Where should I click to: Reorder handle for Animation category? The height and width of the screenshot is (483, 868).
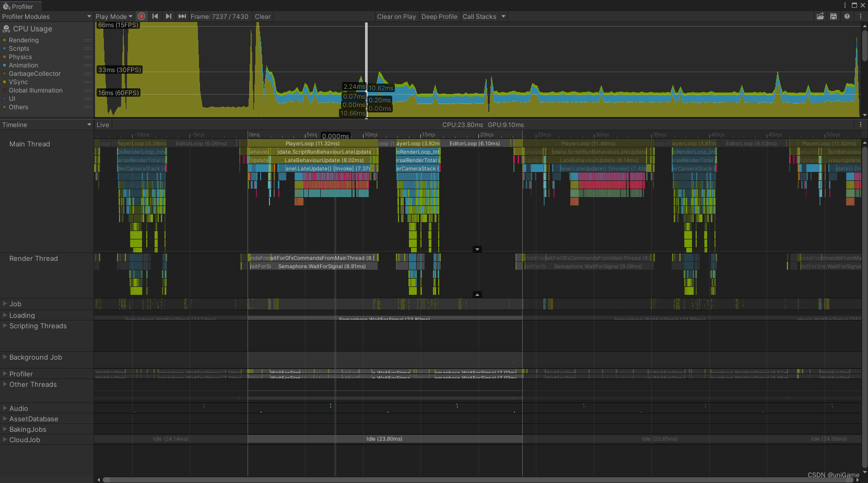click(87, 65)
